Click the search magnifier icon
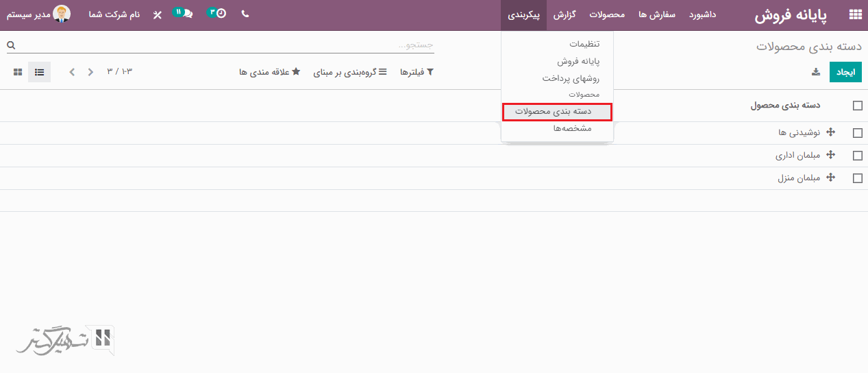The image size is (868, 373). [x=11, y=45]
